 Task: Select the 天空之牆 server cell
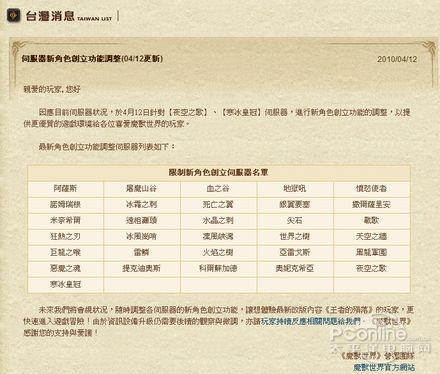[x=371, y=237]
